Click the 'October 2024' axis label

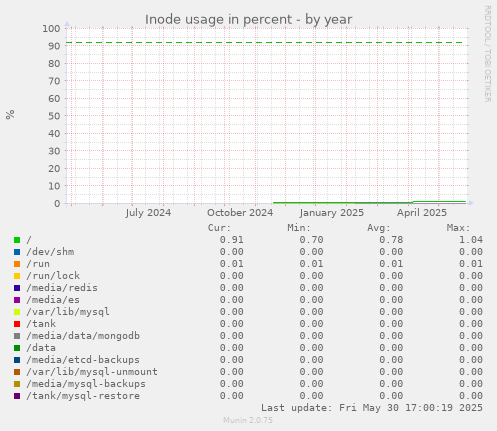(x=240, y=213)
